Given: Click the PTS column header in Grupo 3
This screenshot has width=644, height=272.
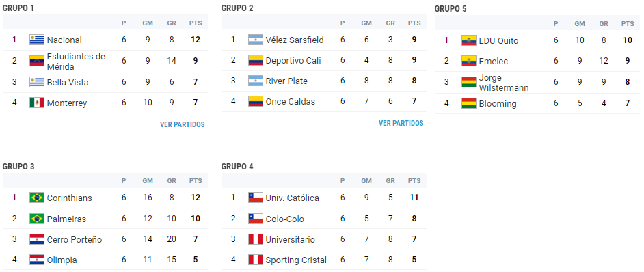Looking at the screenshot, I should coord(196,181).
